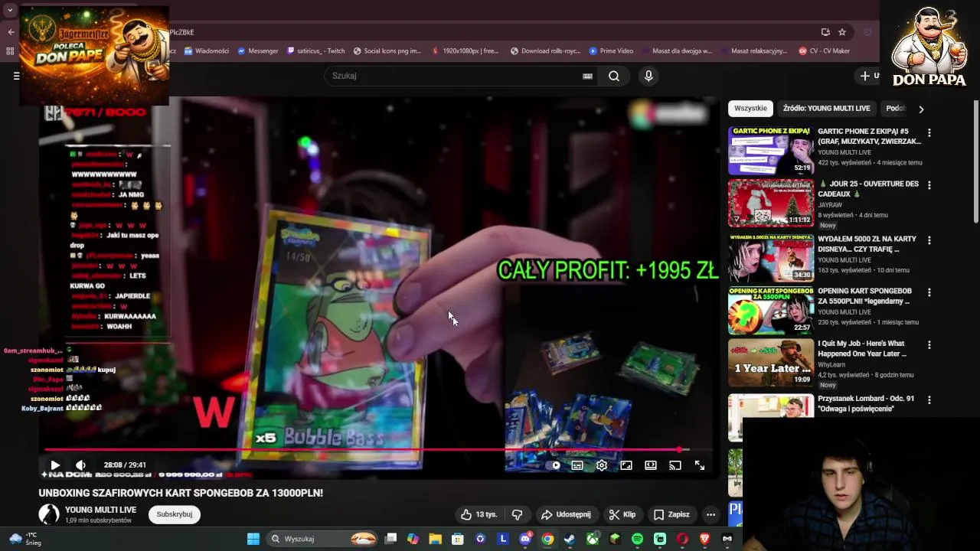Save the video using Zapisz
This screenshot has height=551, width=980.
671,514
